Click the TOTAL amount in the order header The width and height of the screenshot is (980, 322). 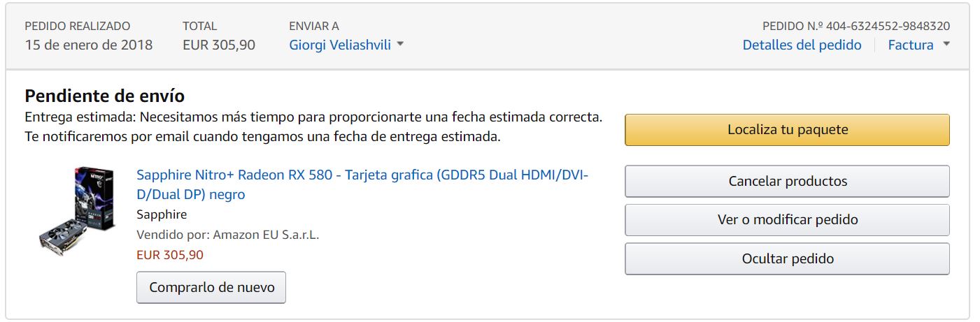tap(218, 45)
